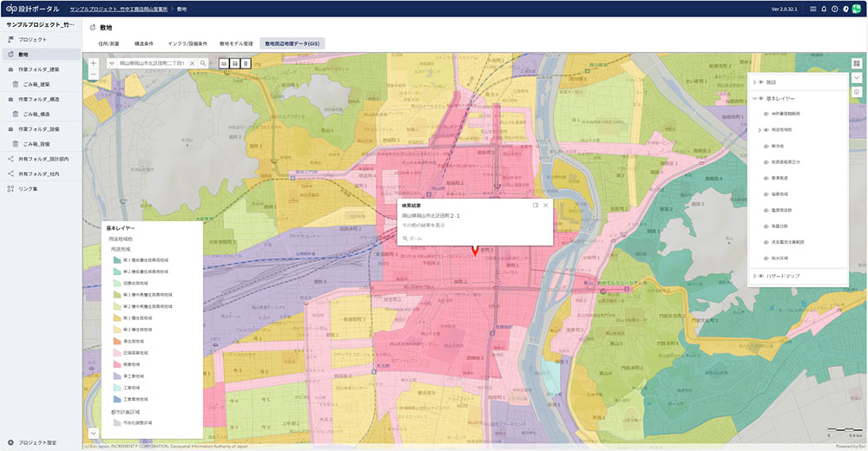Open プロジェクト設定 in the sidebar
This screenshot has height=451, width=868.
click(x=37, y=442)
